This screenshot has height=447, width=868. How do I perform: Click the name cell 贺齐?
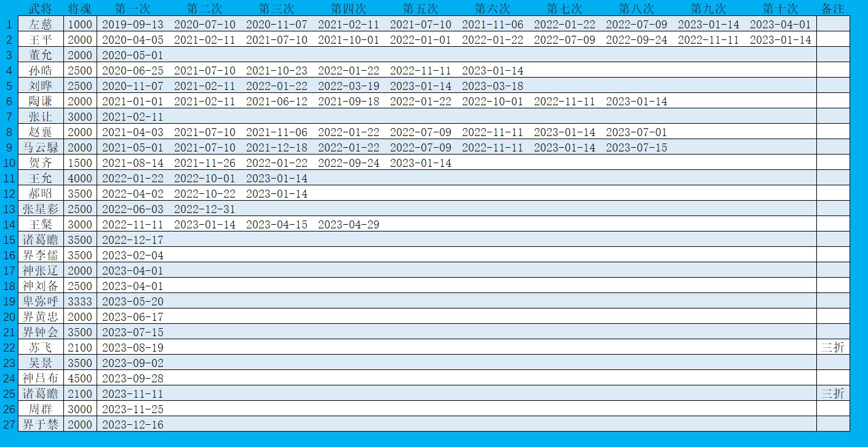point(41,163)
